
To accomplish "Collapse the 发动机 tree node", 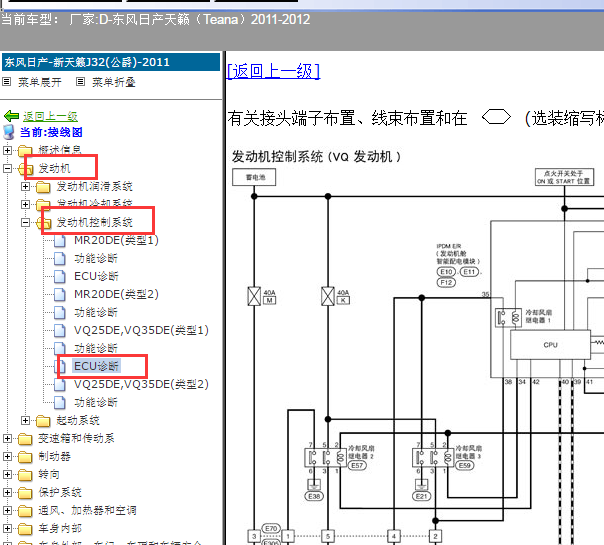I will point(7,168).
